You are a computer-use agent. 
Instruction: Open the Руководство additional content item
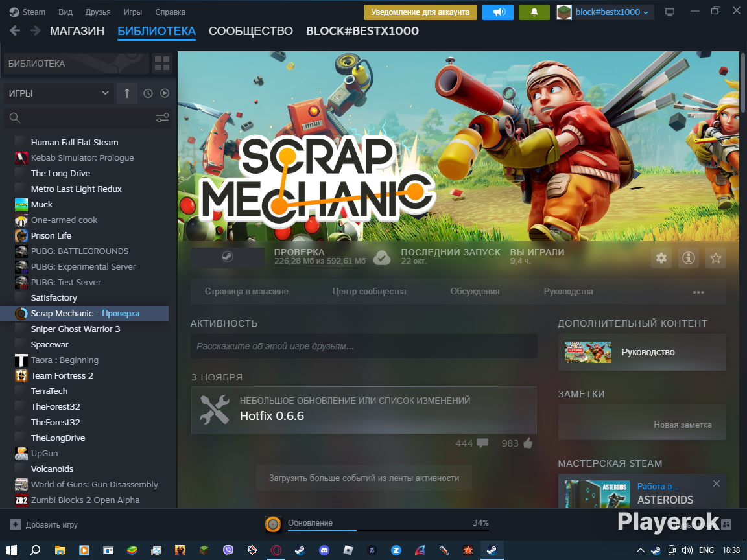(x=642, y=352)
